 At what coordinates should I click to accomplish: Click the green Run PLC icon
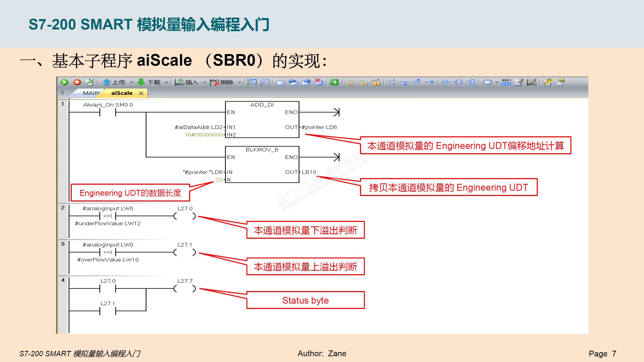[64, 82]
